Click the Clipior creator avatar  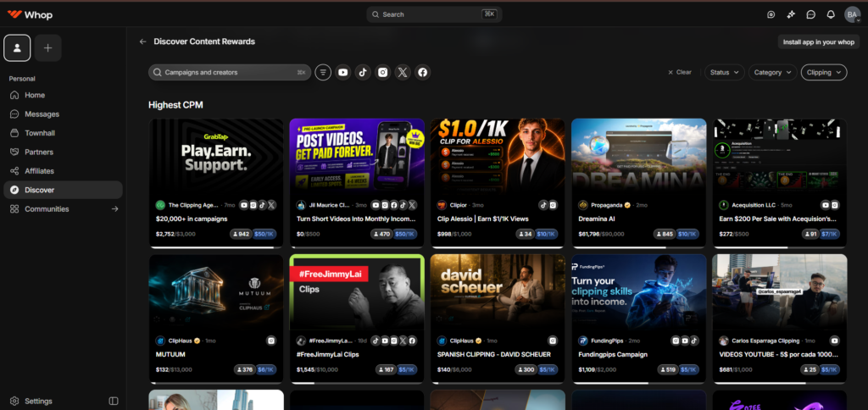pos(442,205)
